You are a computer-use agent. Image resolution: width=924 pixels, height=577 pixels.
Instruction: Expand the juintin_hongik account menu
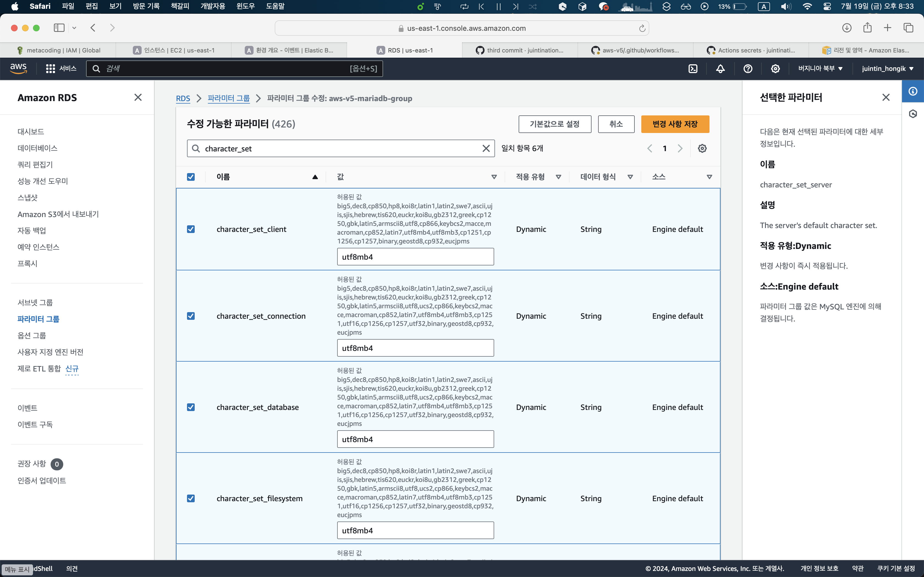click(887, 69)
